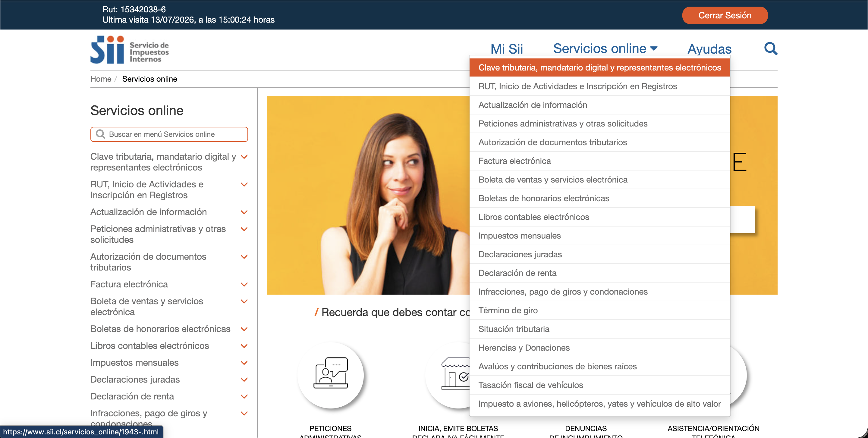The image size is (868, 438).
Task: Expand sidebar Clave tributaria, mandatario digital chevron
Action: (x=244, y=157)
